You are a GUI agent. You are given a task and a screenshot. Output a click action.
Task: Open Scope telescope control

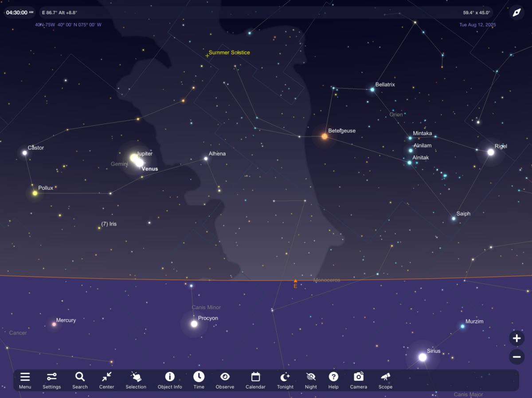[385, 380]
